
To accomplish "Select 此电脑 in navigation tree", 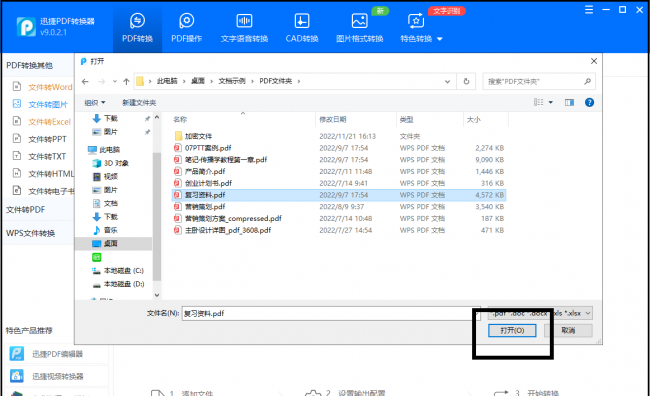I will tap(104, 150).
